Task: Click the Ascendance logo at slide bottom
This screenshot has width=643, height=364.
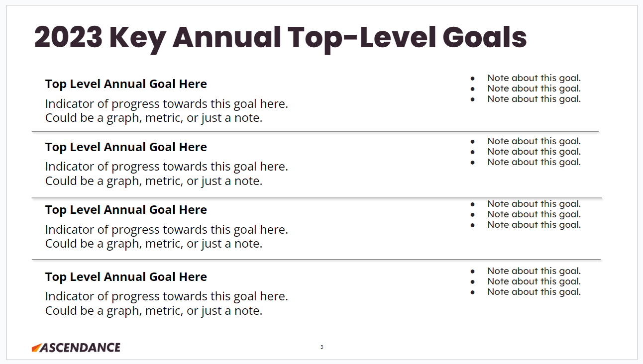Action: point(76,348)
